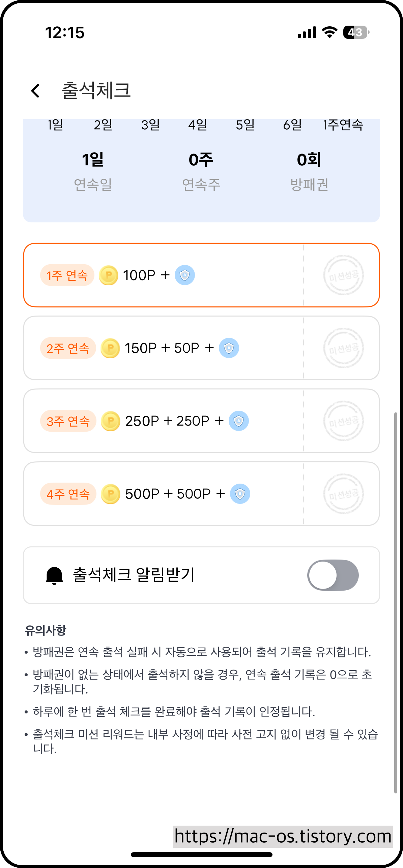Screen dimensions: 403x868
Task: Toggle the 출석체크 알림받기 switch
Action: click(x=333, y=575)
